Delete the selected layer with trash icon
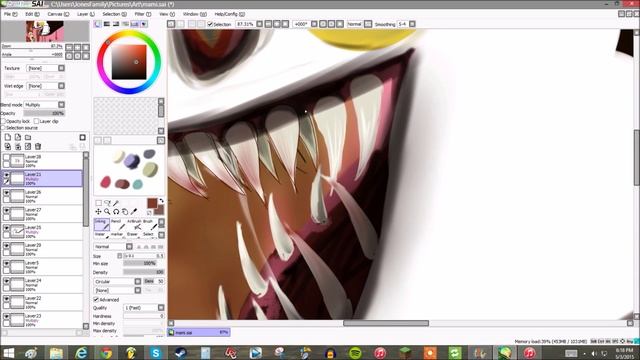This screenshot has height=360, width=640. 38,147
